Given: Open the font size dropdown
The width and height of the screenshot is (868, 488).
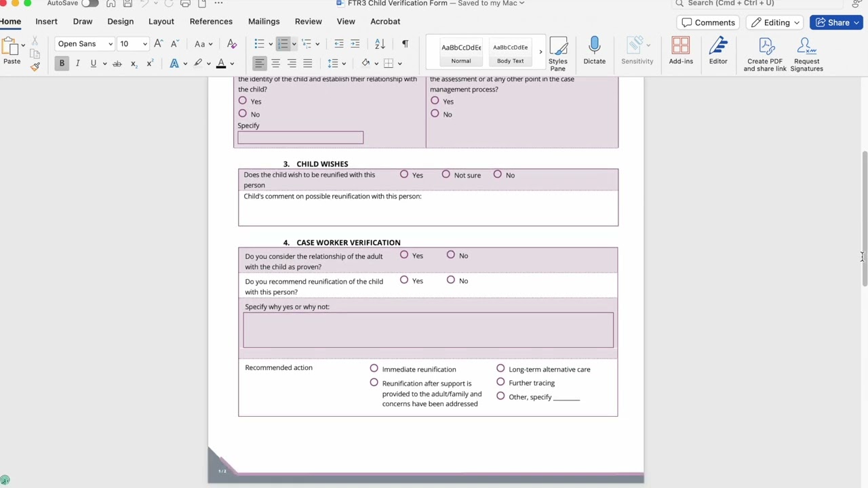Looking at the screenshot, I should (x=144, y=44).
